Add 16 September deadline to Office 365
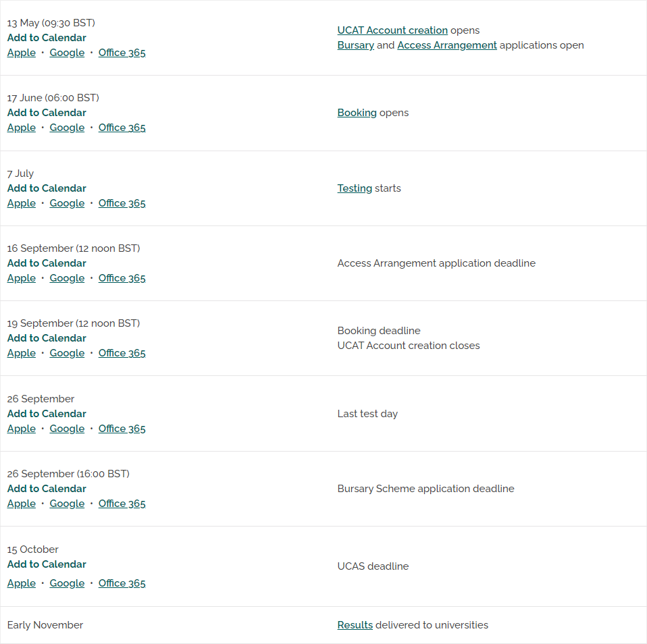The width and height of the screenshot is (647, 644). tap(122, 278)
